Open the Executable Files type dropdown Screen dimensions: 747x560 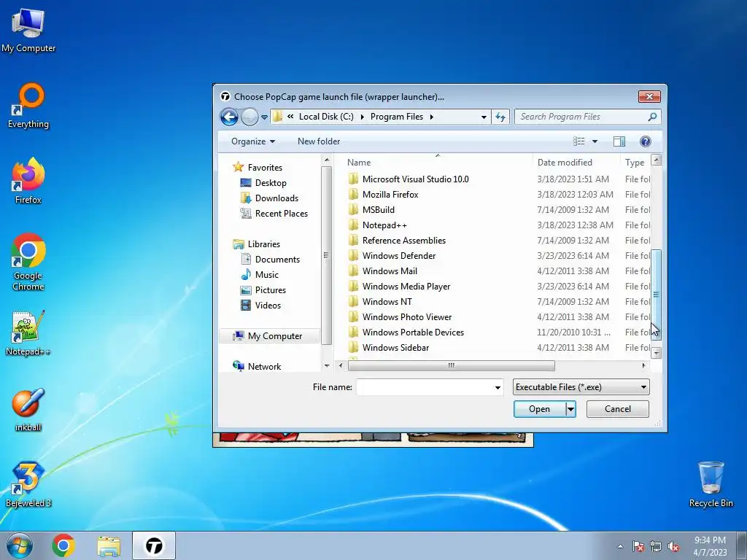tap(581, 387)
